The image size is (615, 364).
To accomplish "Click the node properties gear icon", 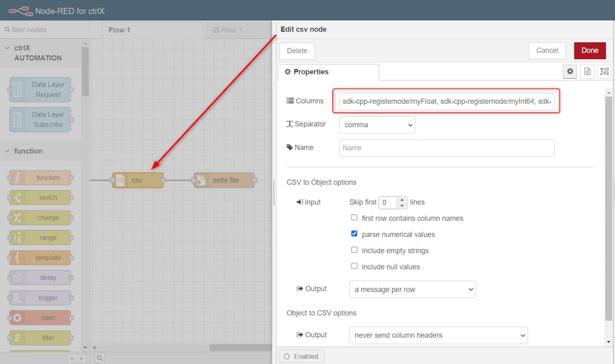I will pos(570,72).
